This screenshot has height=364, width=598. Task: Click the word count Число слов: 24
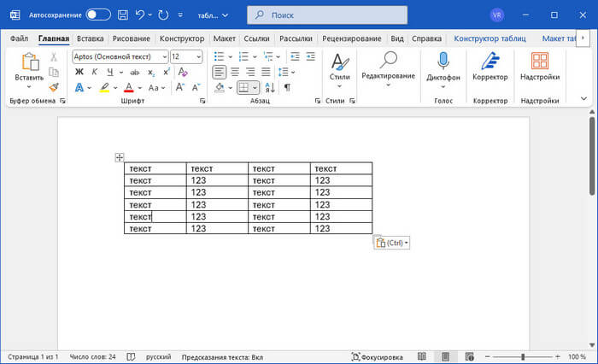coord(94,356)
